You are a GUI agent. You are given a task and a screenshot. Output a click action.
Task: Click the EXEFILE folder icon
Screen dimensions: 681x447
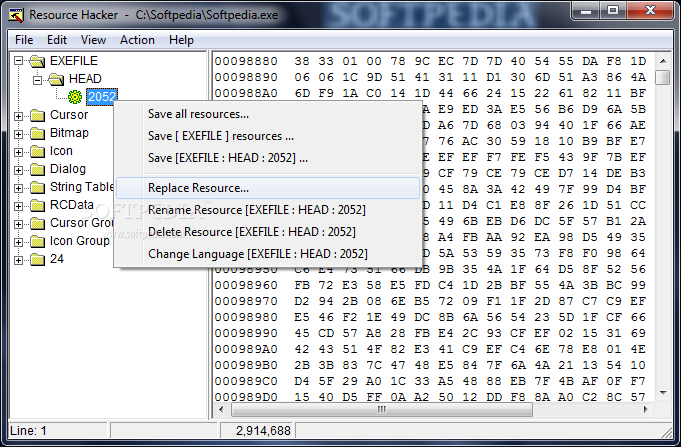(x=37, y=61)
